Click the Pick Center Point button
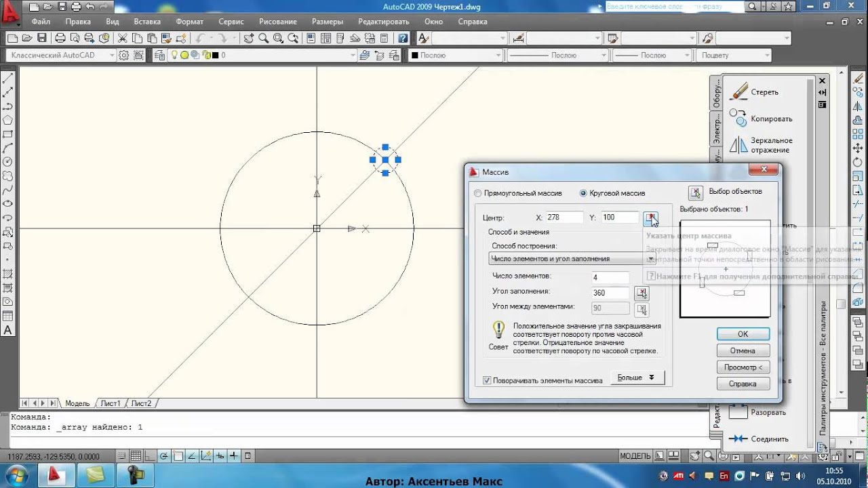 pos(650,218)
